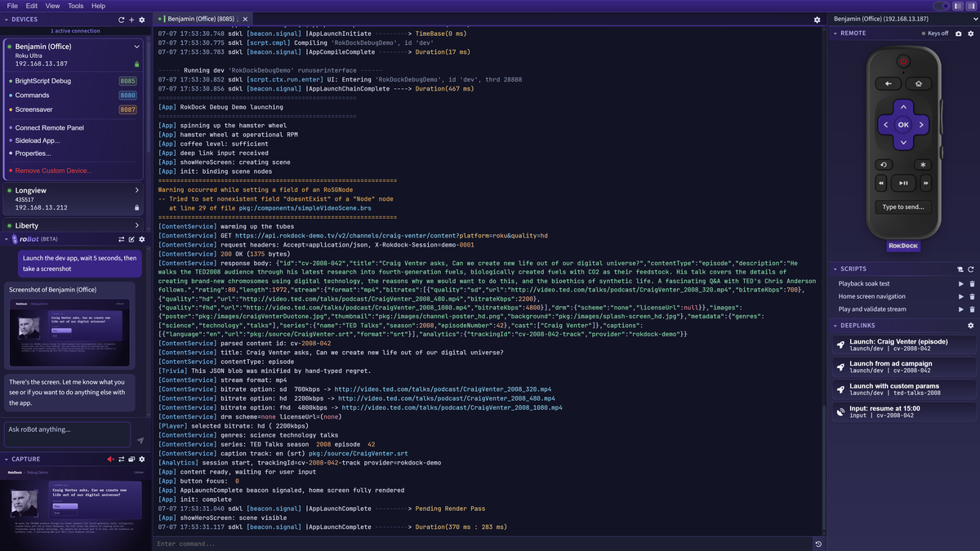
Task: Open Remote panel settings gear
Action: click(970, 33)
